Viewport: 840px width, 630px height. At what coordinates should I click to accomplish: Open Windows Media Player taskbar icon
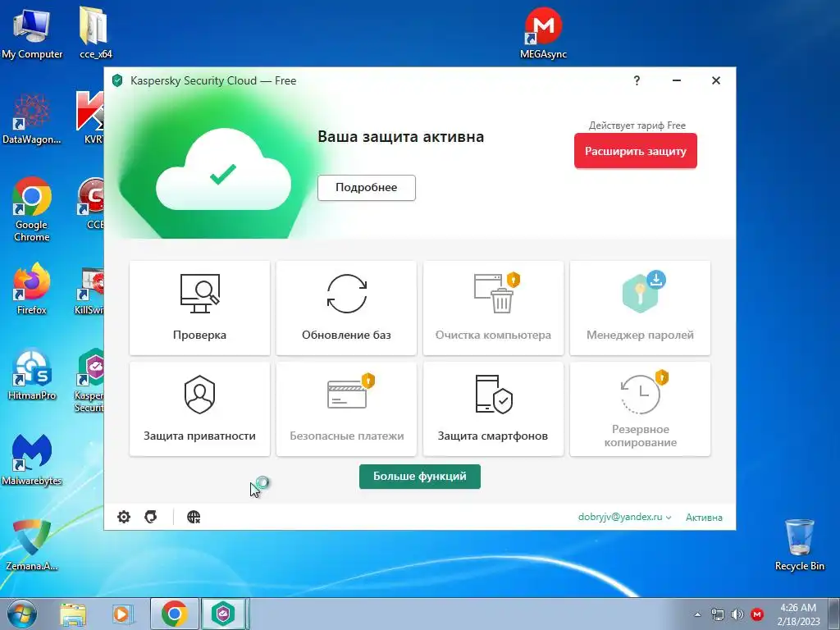(x=121, y=614)
